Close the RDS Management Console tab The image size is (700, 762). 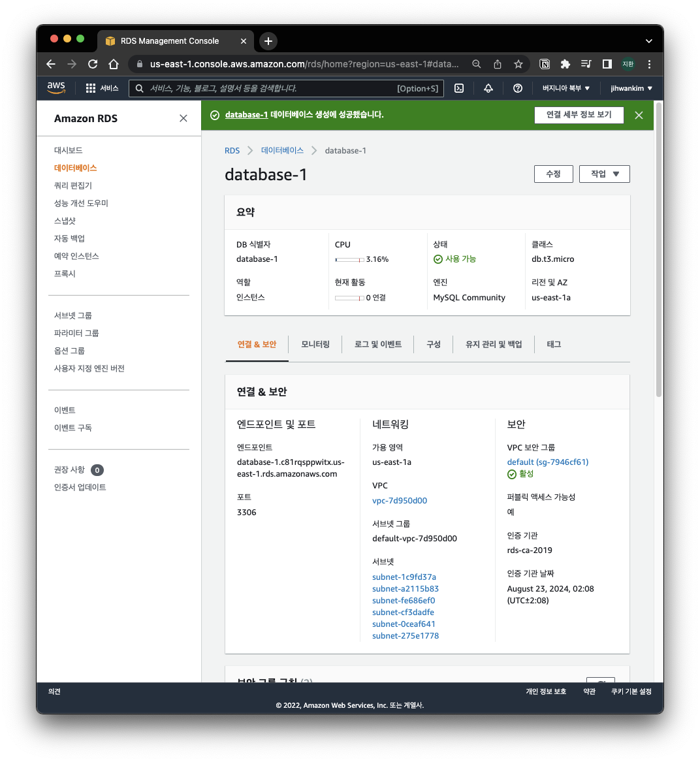click(244, 41)
